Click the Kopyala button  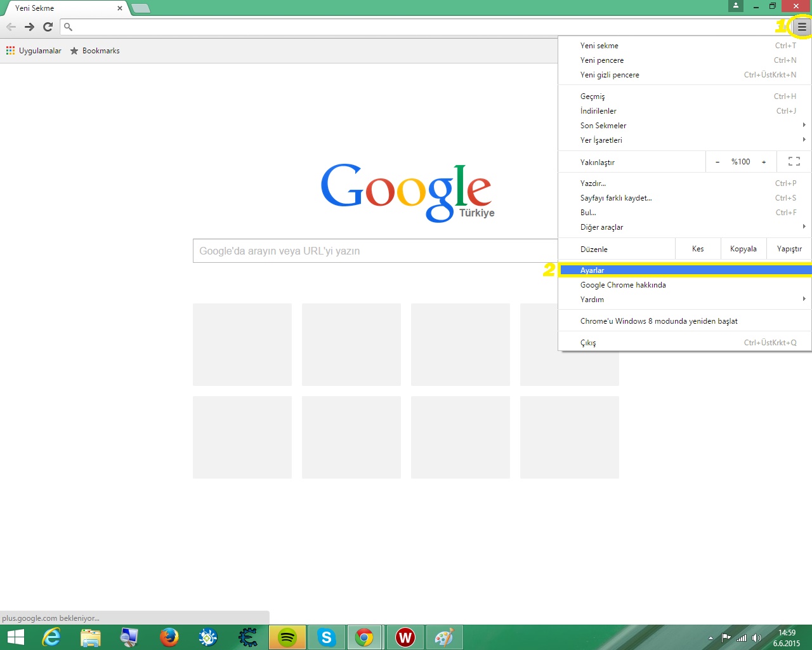tap(743, 249)
